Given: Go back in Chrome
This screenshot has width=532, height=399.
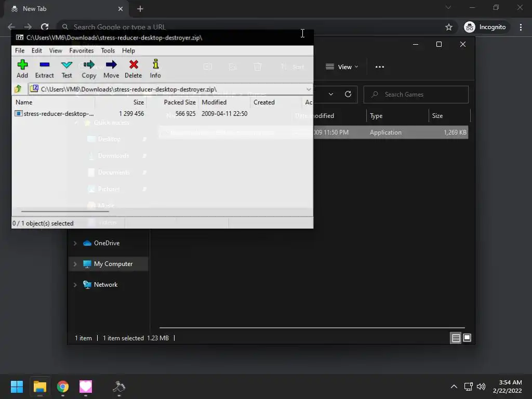Looking at the screenshot, I should pos(11,27).
